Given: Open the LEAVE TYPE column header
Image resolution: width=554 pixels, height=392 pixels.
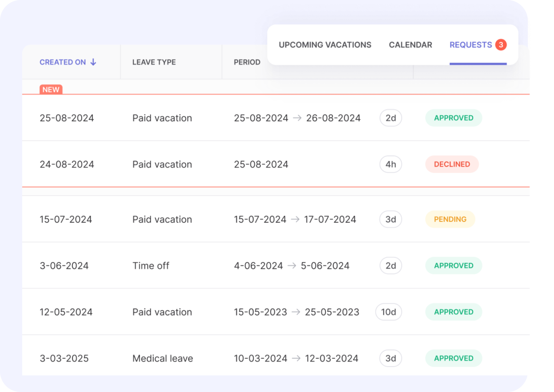Looking at the screenshot, I should [x=154, y=62].
